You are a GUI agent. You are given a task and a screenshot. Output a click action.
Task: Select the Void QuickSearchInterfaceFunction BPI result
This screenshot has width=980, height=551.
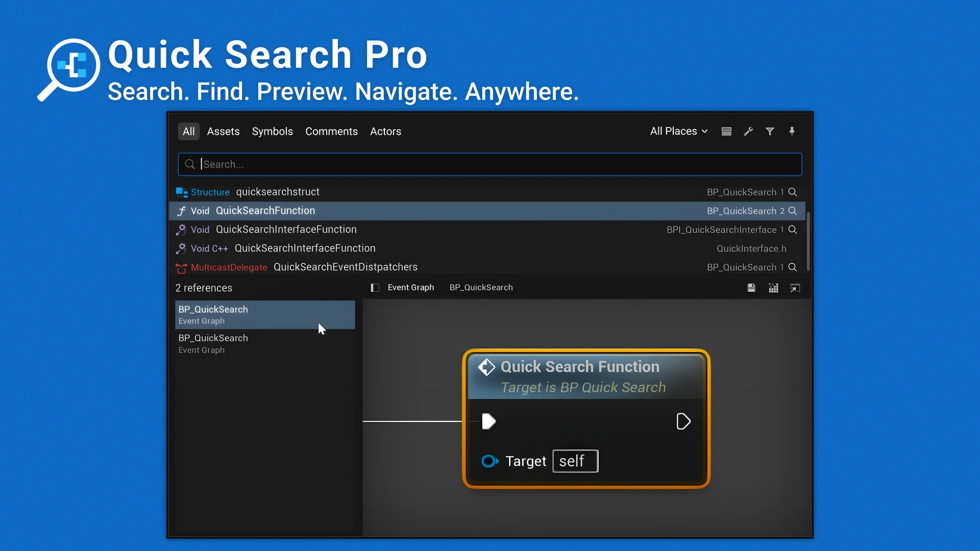coord(487,230)
